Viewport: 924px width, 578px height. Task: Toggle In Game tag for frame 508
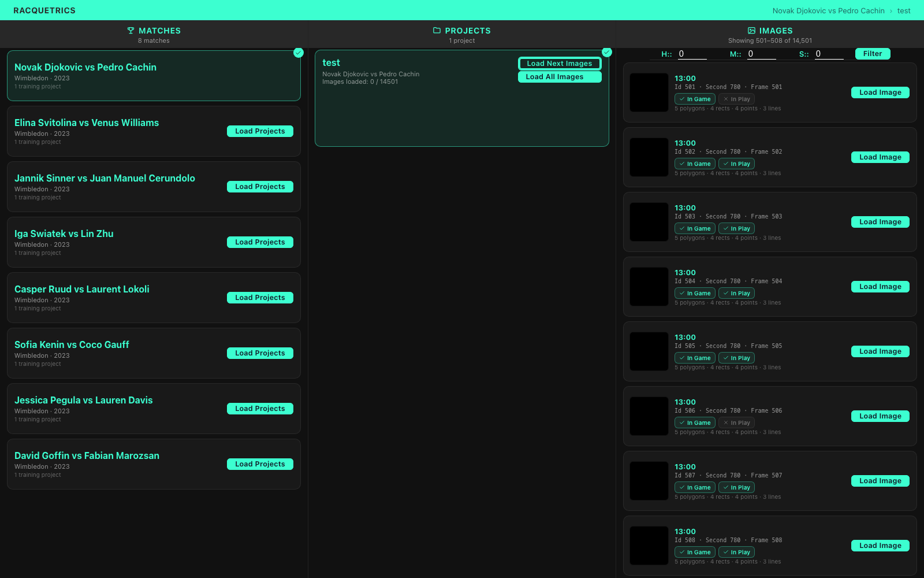(x=695, y=553)
